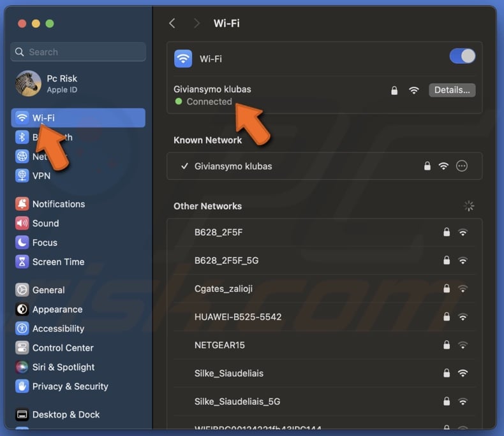Viewport: 504px width, 436px height.
Task: Go forward with the right chevron
Action: pyautogui.click(x=196, y=23)
